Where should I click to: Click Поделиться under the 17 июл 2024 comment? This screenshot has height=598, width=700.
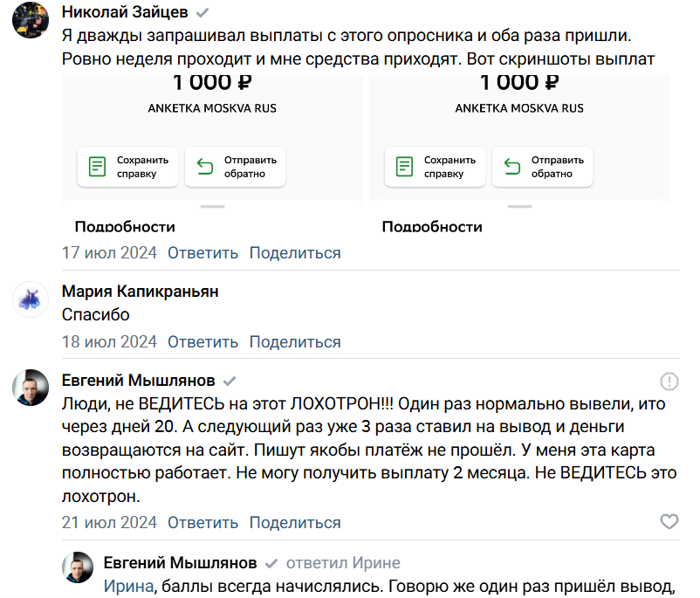pyautogui.click(x=295, y=253)
